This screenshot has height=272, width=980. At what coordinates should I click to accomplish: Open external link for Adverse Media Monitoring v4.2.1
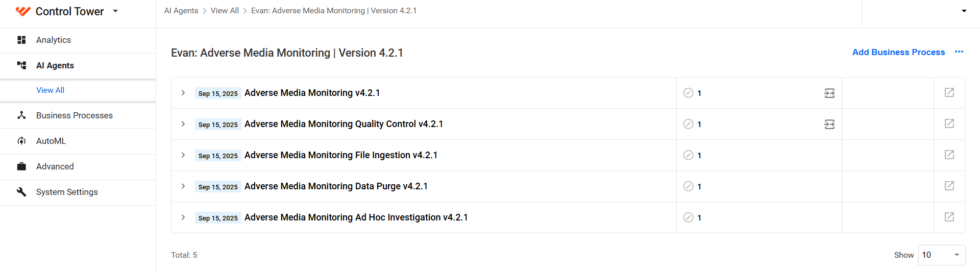[949, 92]
